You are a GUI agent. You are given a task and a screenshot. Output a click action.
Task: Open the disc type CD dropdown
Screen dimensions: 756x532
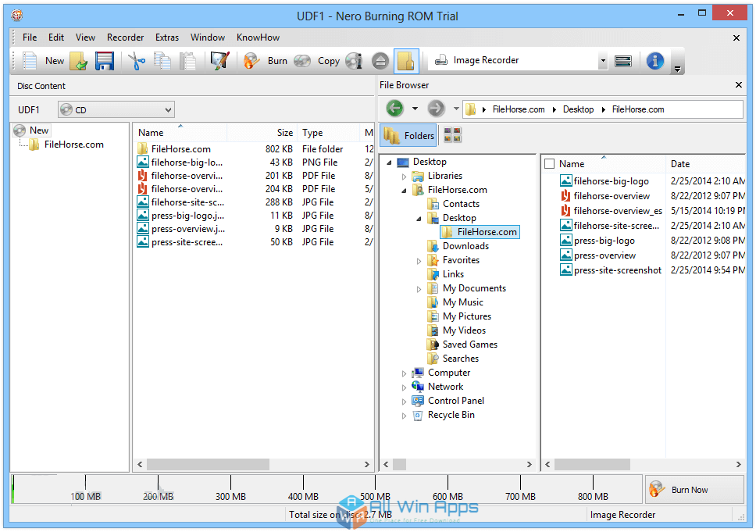point(116,109)
